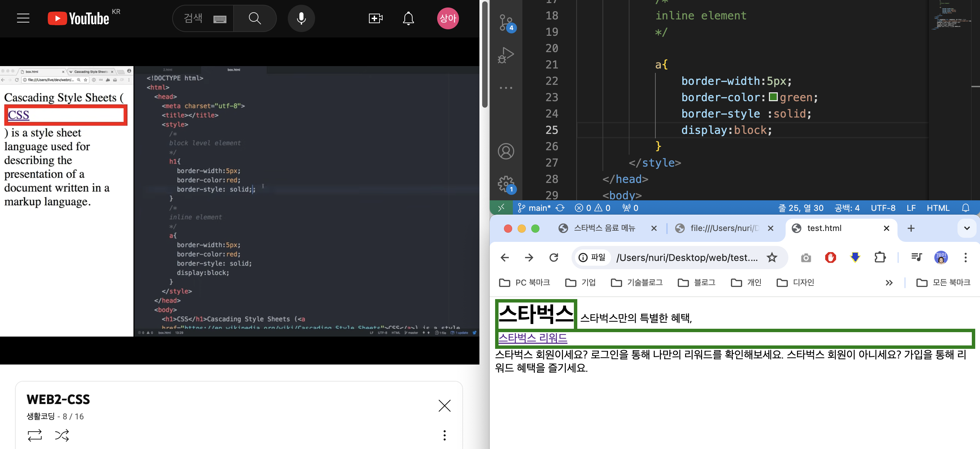The width and height of the screenshot is (980, 449).
Task: Open the playlist three-dot options menu
Action: pyautogui.click(x=444, y=435)
